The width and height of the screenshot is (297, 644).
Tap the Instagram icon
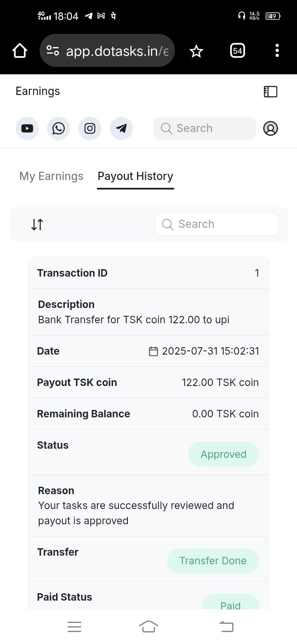pyautogui.click(x=90, y=128)
